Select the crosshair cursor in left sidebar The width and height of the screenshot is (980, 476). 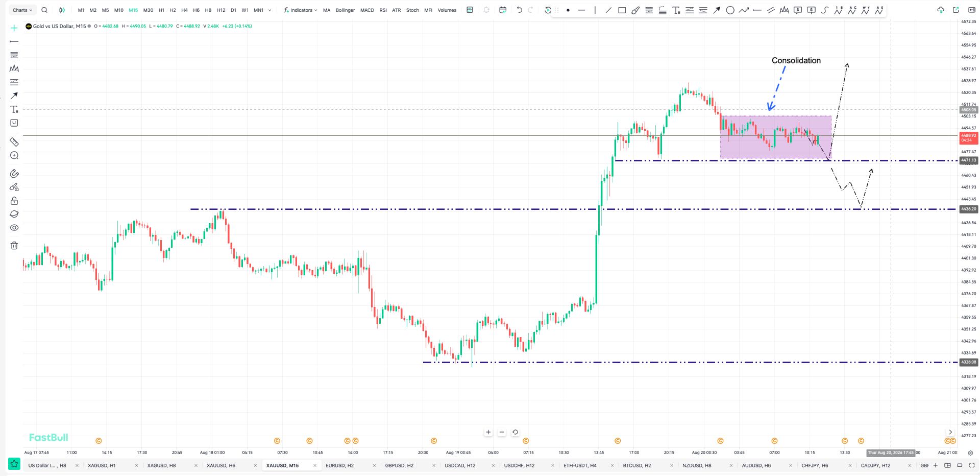coord(14,28)
